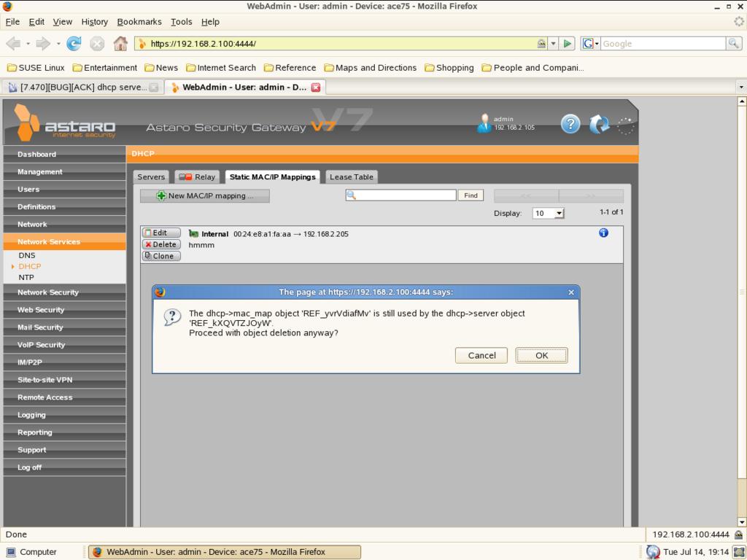Open the Bookmarks menu
This screenshot has width=747, height=560.
139,22
